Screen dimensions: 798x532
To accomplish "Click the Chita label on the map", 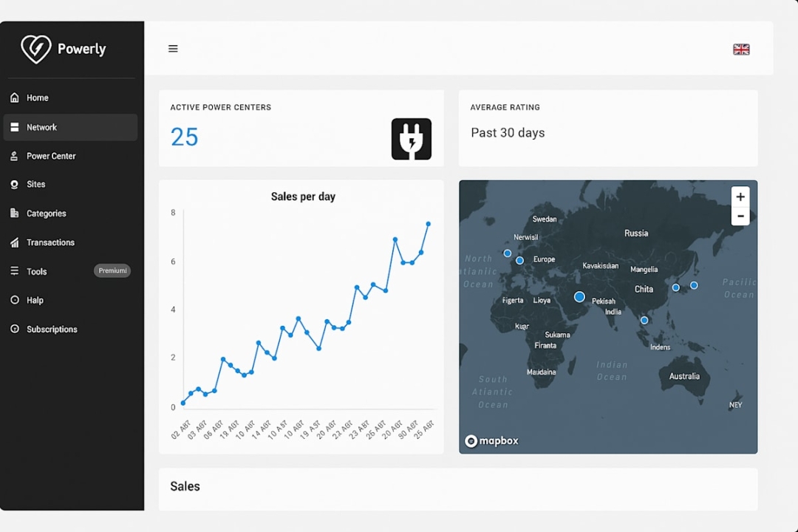I will coord(644,289).
